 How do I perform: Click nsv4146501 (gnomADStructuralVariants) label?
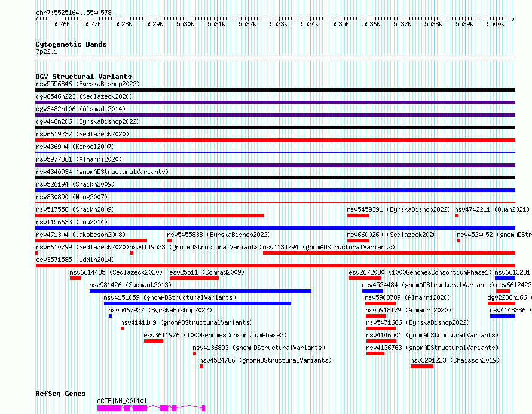coord(432,335)
